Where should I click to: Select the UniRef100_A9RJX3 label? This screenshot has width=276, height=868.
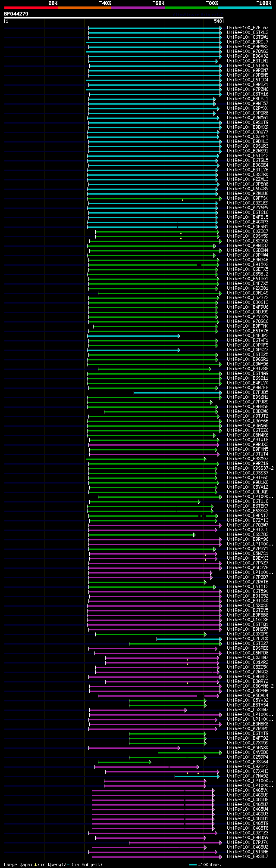click(248, 444)
